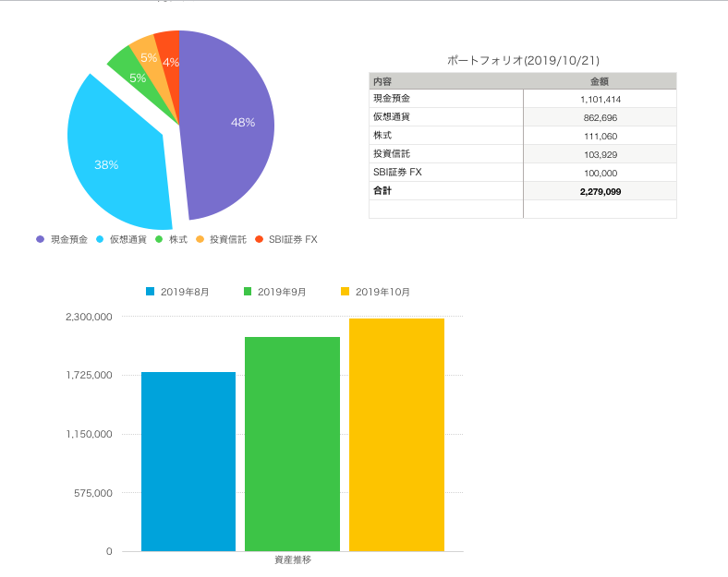Click the 2,300,000 axis label
Screen dimensions: 728x577
(89, 317)
